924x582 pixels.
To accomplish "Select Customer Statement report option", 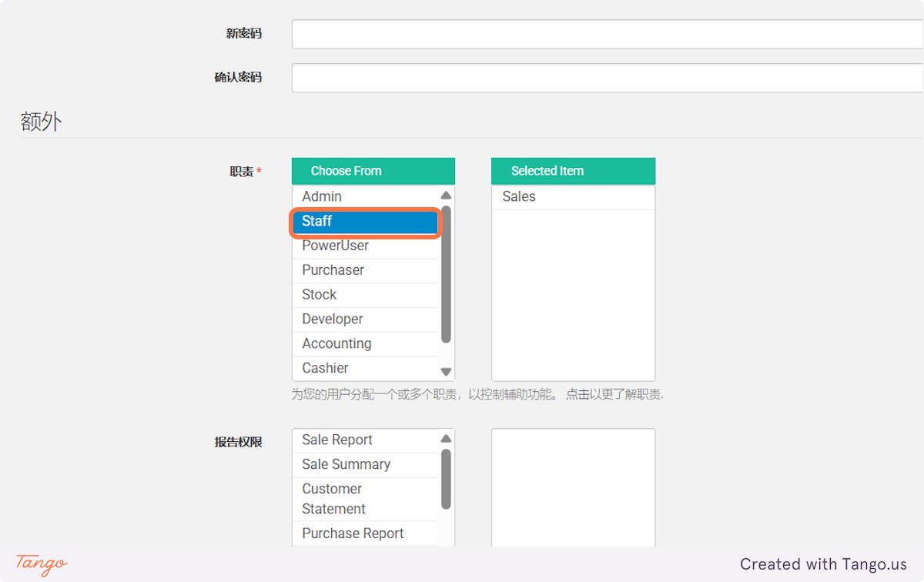I will (365, 499).
